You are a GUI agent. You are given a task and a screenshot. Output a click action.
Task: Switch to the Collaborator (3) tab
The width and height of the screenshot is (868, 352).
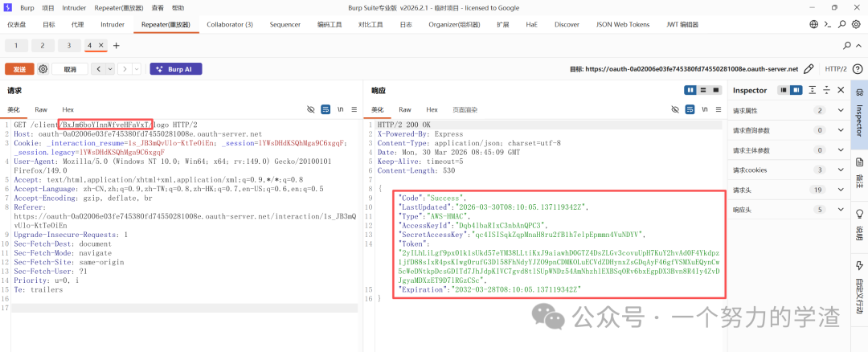230,24
